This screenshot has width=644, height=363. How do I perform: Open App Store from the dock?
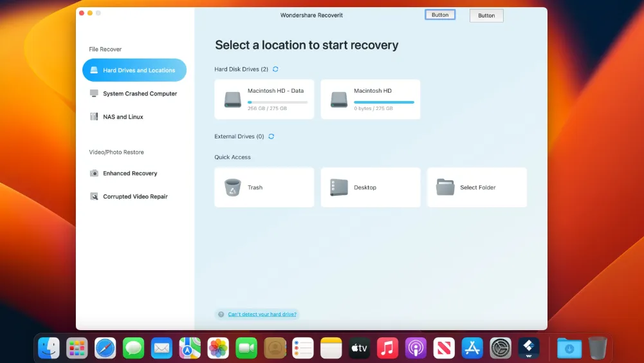(472, 348)
